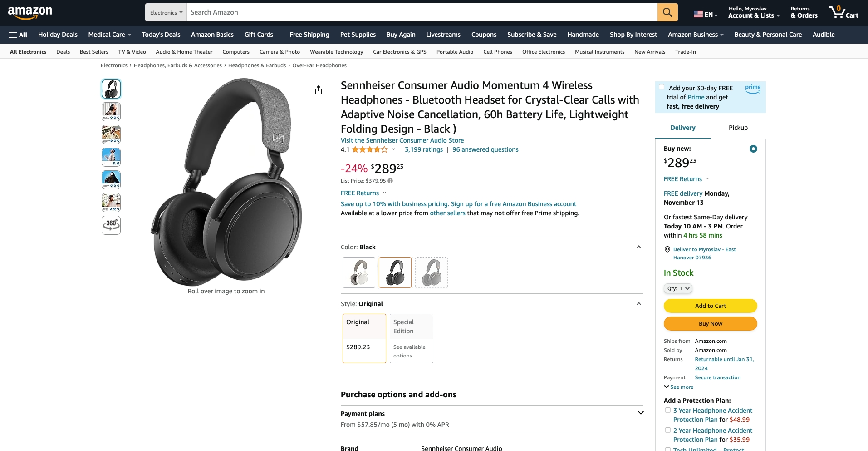Check the 3 Year Protection Plan checkbox

coord(668,410)
